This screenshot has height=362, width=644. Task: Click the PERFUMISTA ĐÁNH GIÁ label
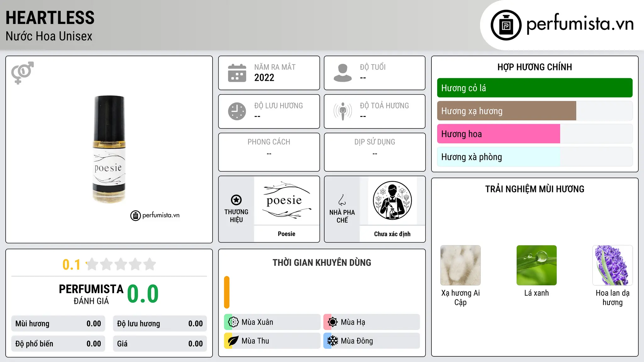(91, 294)
